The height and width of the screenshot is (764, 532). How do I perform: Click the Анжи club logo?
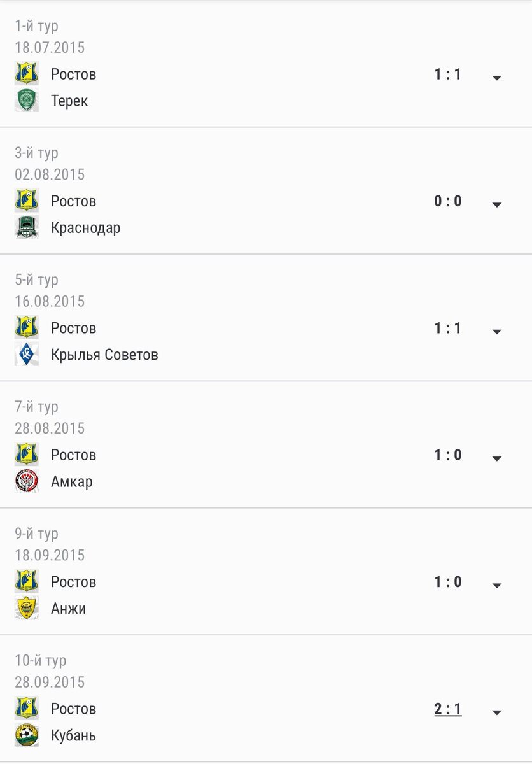pyautogui.click(x=27, y=608)
